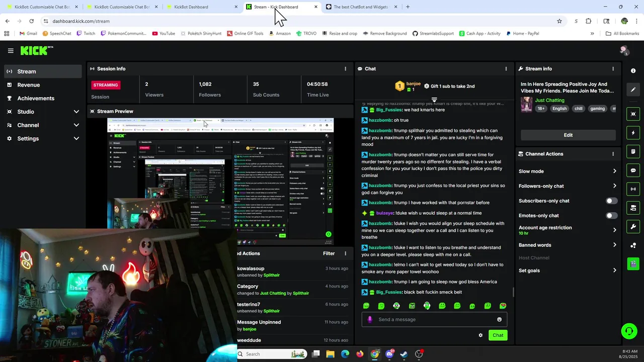Click username bulzeye in chat
Image resolution: width=644 pixels, height=362 pixels.
(385, 213)
